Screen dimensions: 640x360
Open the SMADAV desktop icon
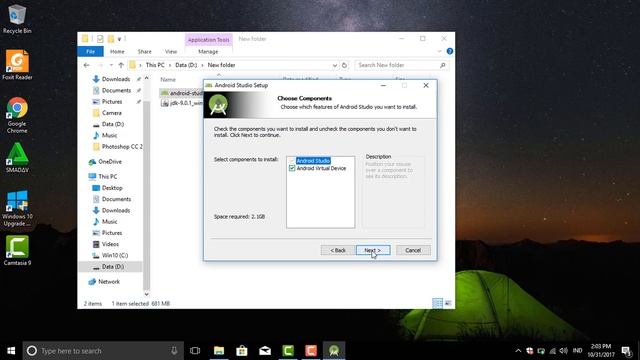[x=17, y=158]
